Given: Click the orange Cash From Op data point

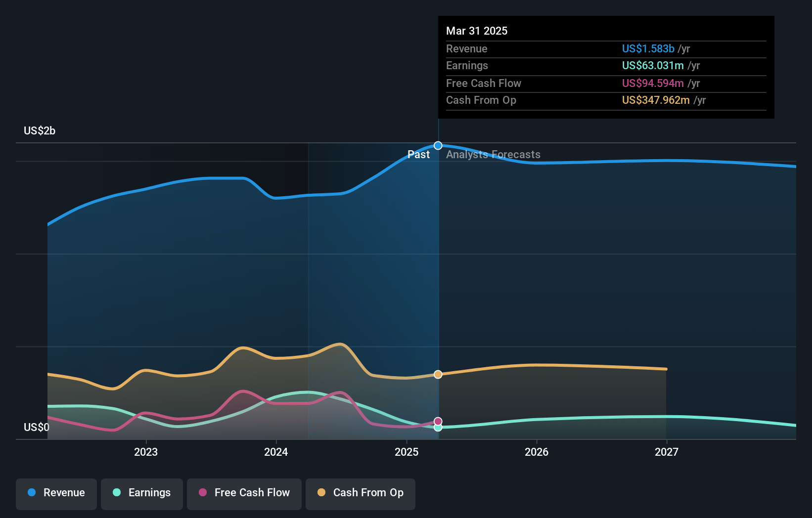Looking at the screenshot, I should pos(438,375).
